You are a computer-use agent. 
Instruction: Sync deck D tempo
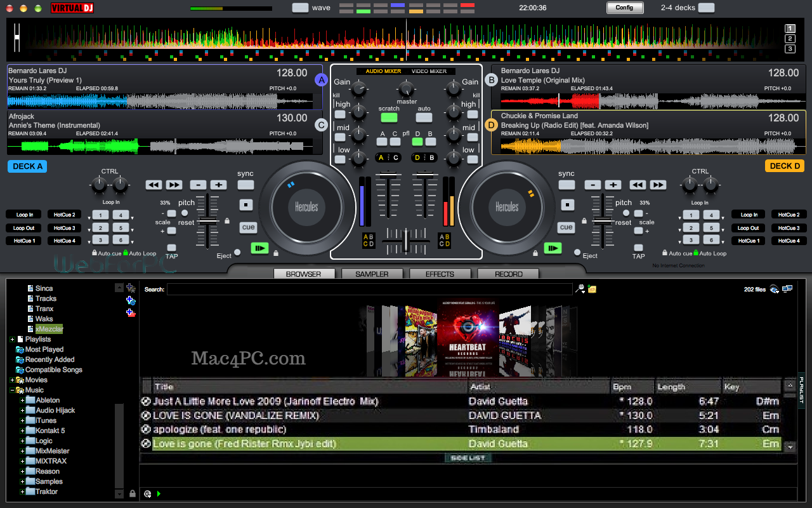click(x=566, y=185)
